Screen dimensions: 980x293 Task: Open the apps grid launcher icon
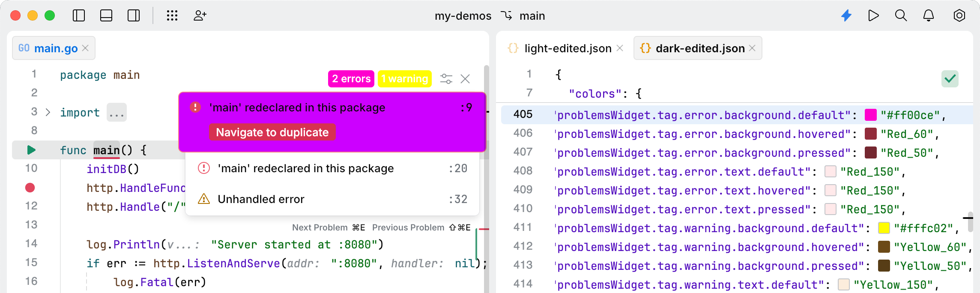coord(172,16)
